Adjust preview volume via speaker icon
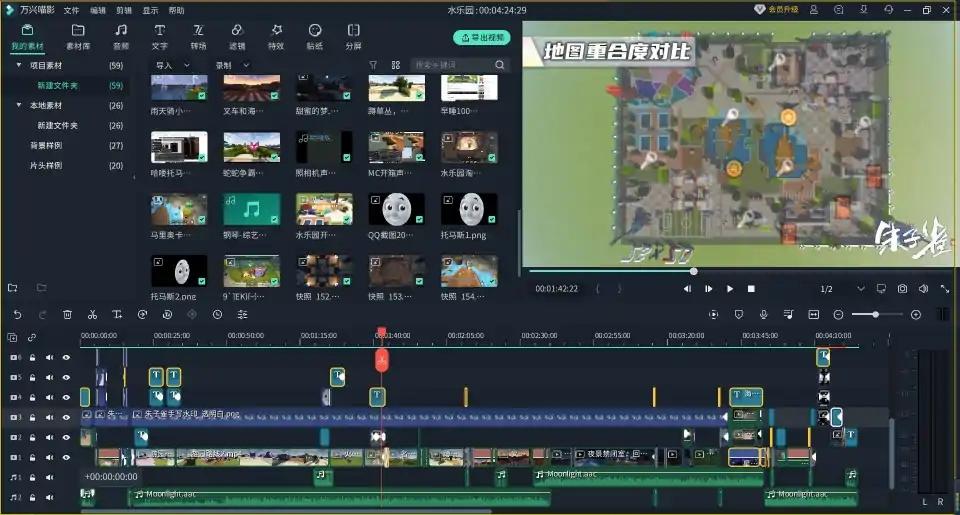The width and height of the screenshot is (960, 515). click(923, 288)
